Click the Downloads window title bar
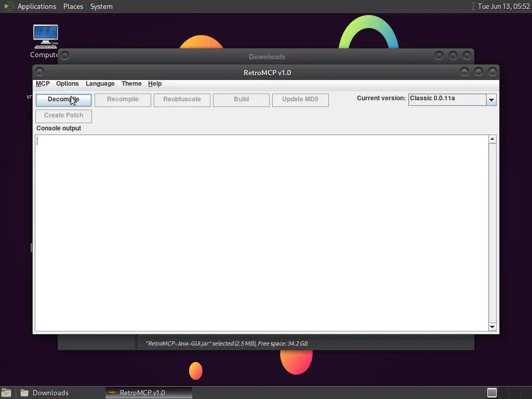Image resolution: width=532 pixels, height=399 pixels. [267, 57]
